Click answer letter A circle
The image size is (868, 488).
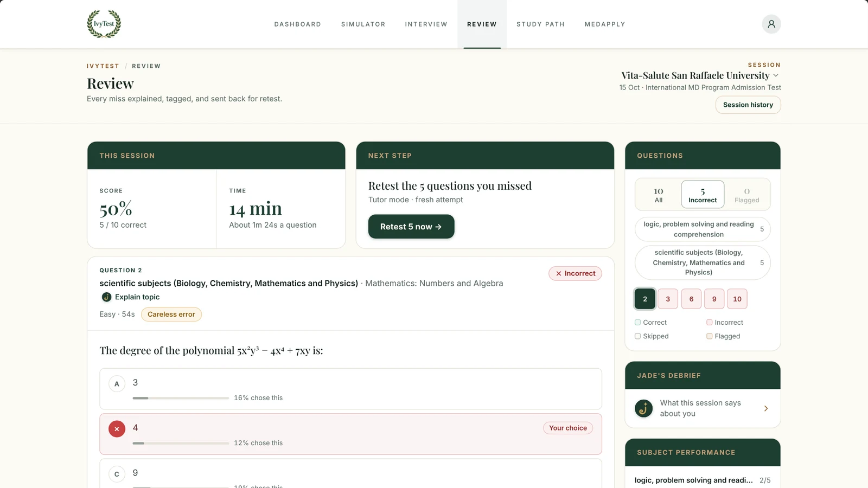[117, 384]
